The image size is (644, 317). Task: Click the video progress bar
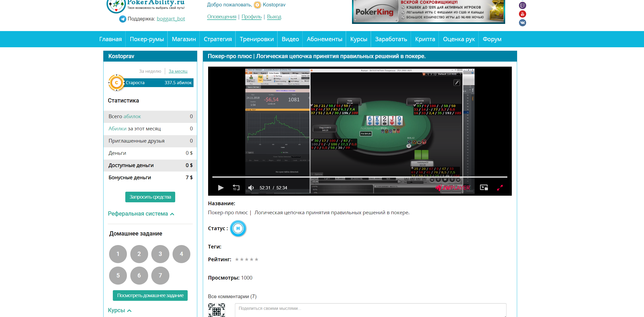pos(360,177)
